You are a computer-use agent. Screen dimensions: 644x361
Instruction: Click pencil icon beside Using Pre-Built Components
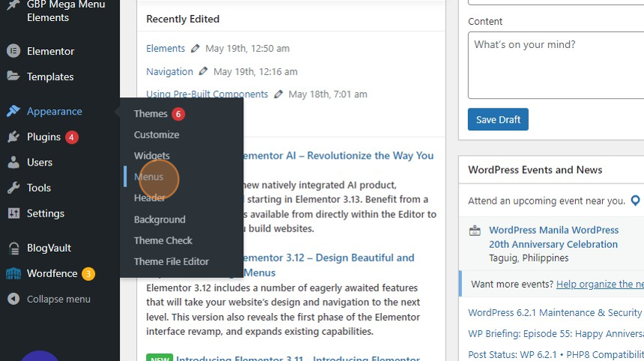point(278,94)
